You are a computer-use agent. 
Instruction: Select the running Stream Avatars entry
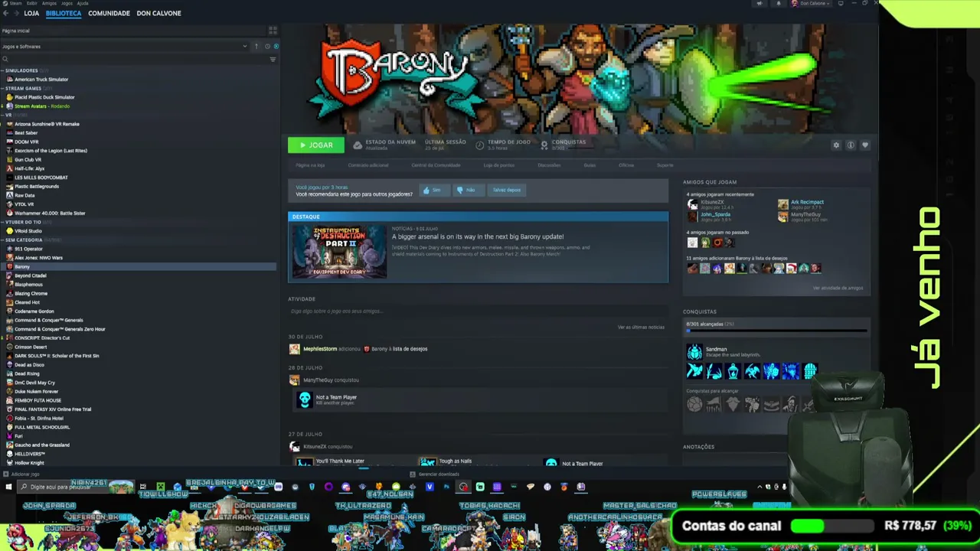41,106
